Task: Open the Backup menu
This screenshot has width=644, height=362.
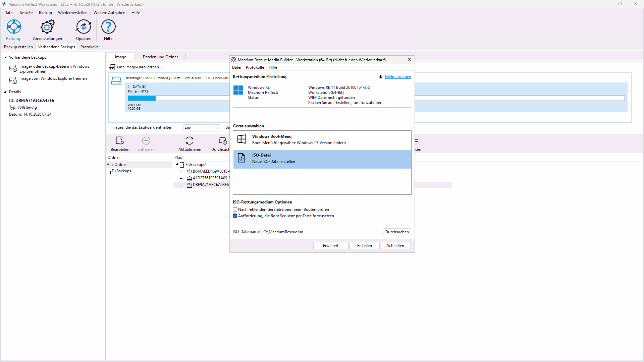Action: 45,13
